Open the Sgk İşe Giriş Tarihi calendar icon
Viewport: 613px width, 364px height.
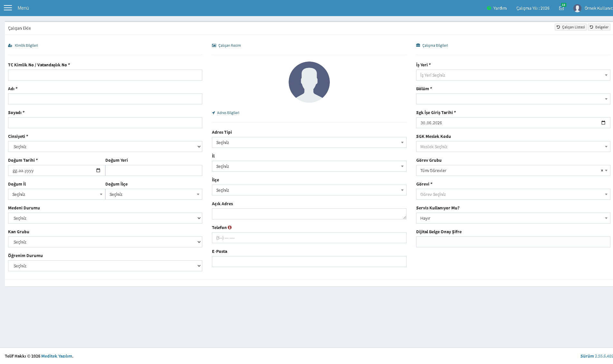click(603, 123)
